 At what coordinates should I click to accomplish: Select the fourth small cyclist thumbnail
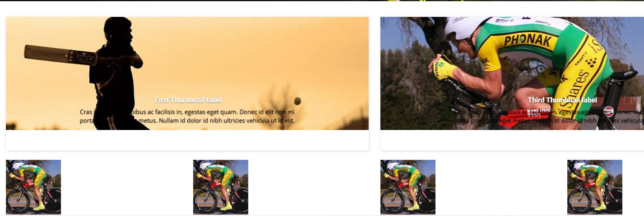595,187
